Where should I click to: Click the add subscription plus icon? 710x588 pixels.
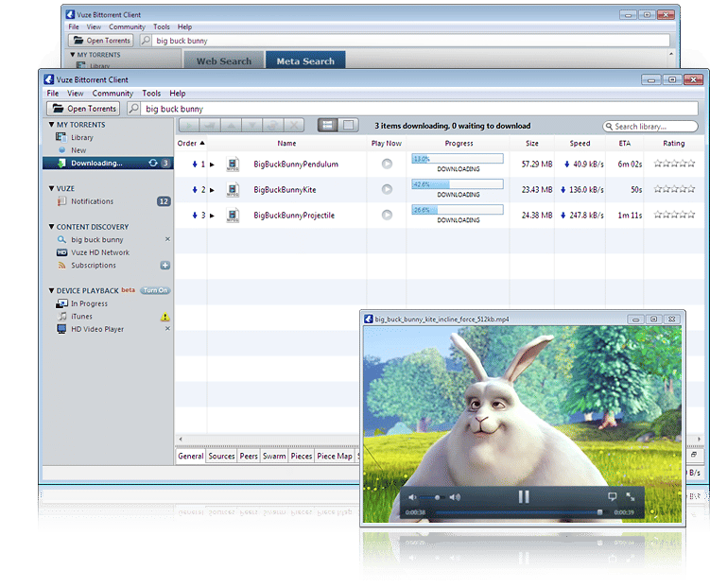pyautogui.click(x=165, y=266)
